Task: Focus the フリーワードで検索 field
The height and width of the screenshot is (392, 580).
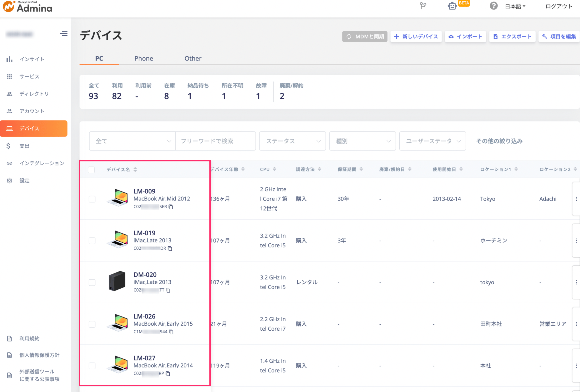Action: click(216, 141)
